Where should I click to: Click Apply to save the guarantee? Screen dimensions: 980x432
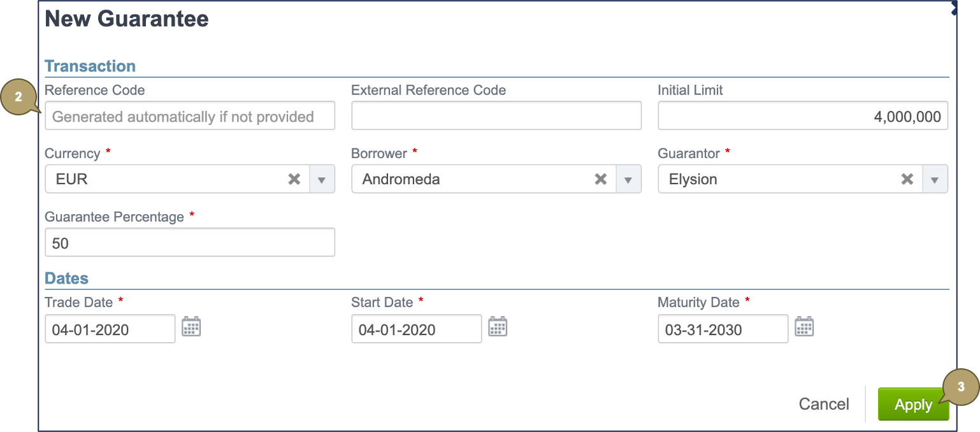click(912, 405)
